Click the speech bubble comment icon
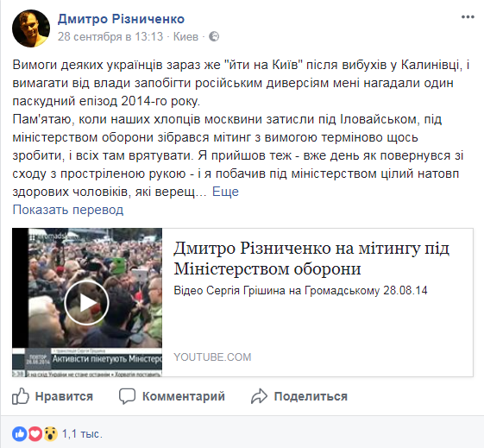The image size is (484, 448). [127, 396]
